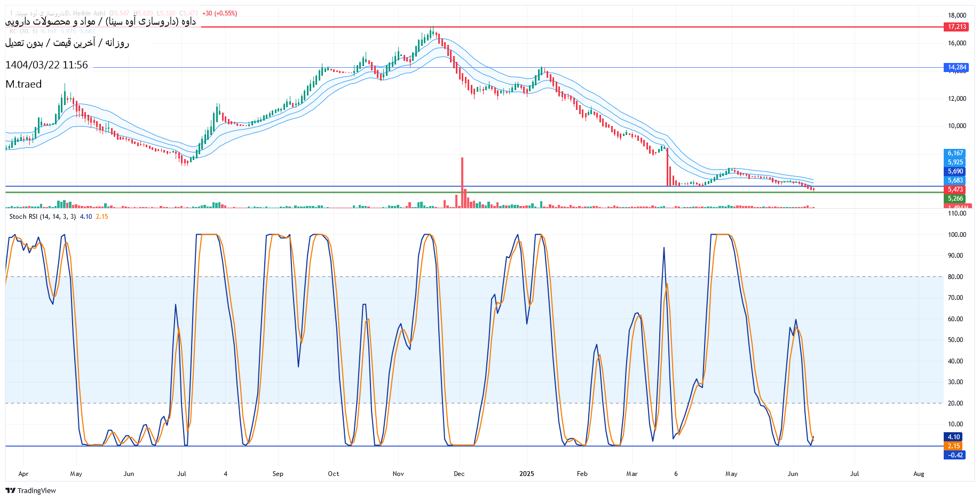The image size is (980, 500).
Task: Click the blue 4.10 Stoch RSI axis tag
Action: point(953,437)
